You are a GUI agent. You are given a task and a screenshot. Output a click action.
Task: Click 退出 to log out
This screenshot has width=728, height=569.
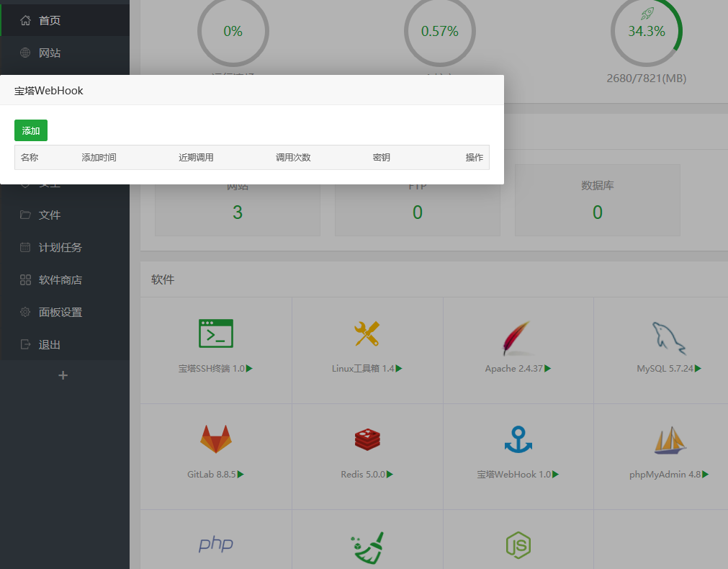tap(65, 345)
